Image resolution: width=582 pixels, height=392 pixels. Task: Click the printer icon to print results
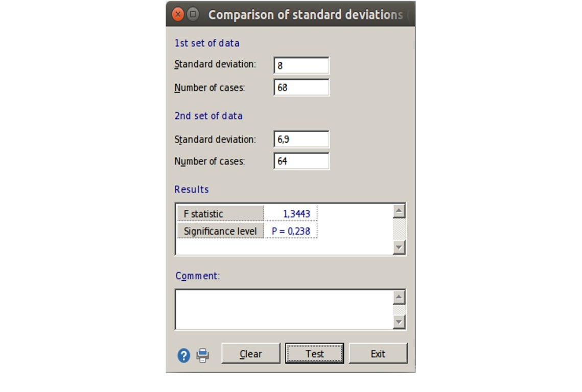pyautogui.click(x=203, y=355)
